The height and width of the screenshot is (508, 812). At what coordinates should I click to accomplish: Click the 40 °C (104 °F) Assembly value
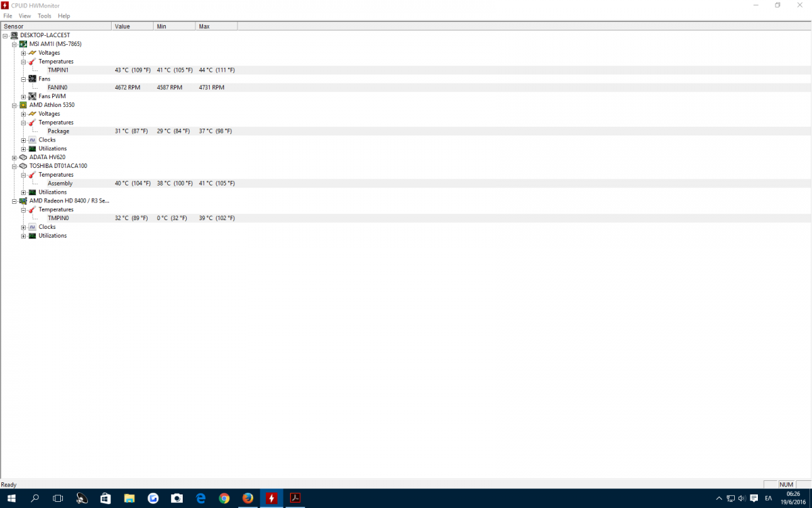(133, 184)
